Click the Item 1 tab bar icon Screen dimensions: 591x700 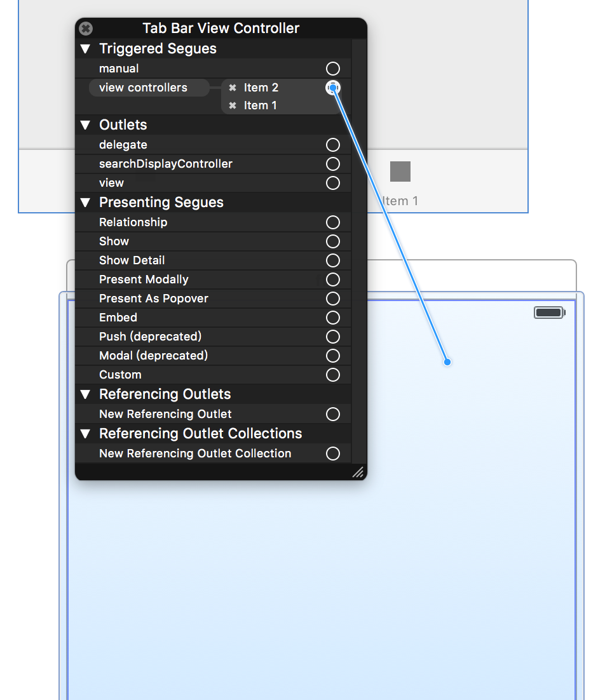[x=400, y=172]
